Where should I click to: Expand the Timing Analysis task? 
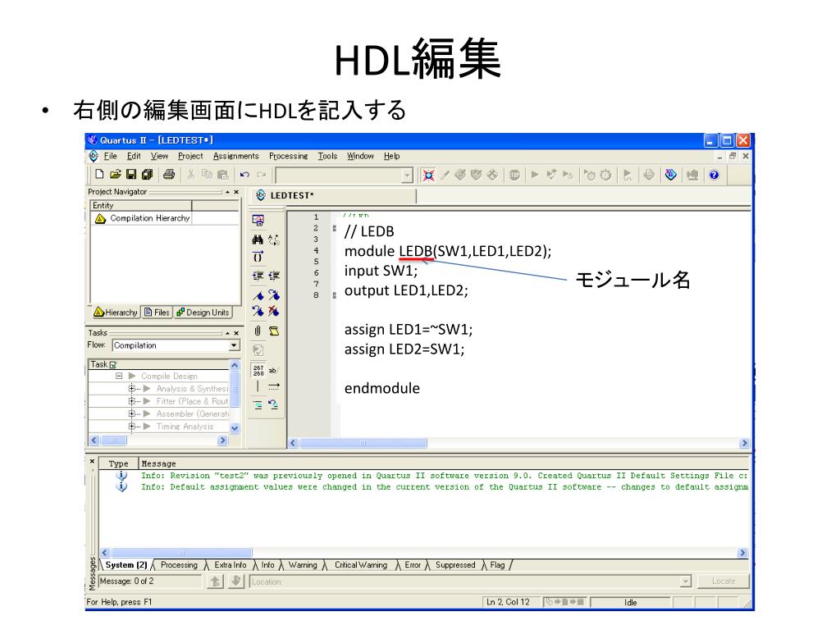tap(131, 427)
